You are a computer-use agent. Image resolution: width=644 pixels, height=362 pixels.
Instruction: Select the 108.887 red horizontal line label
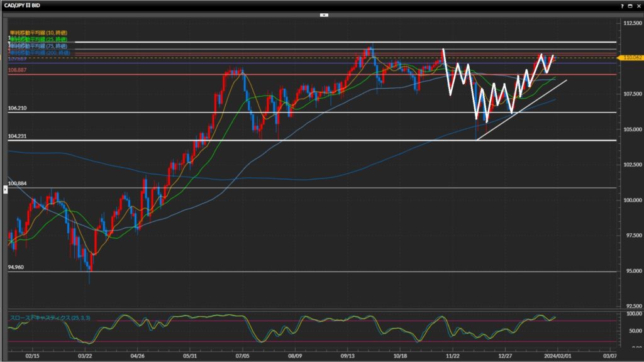click(x=17, y=71)
